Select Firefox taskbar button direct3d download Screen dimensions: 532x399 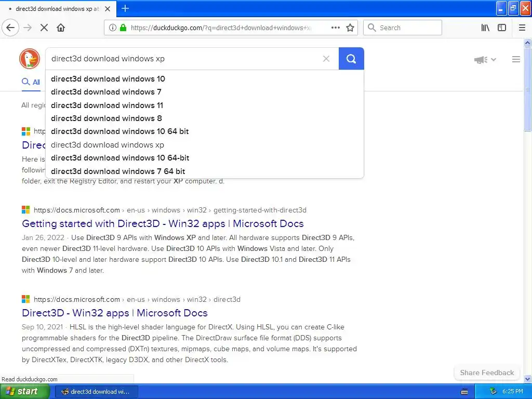[96, 392]
